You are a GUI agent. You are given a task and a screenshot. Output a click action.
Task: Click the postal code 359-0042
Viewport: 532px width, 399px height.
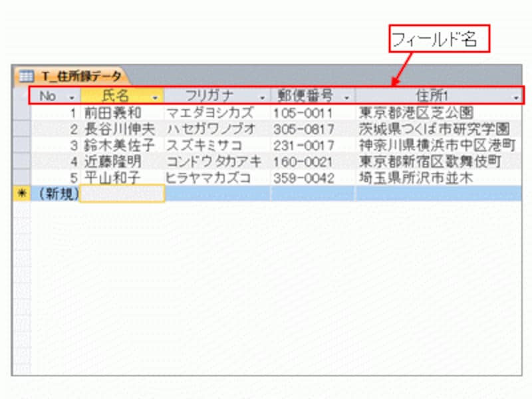(313, 178)
